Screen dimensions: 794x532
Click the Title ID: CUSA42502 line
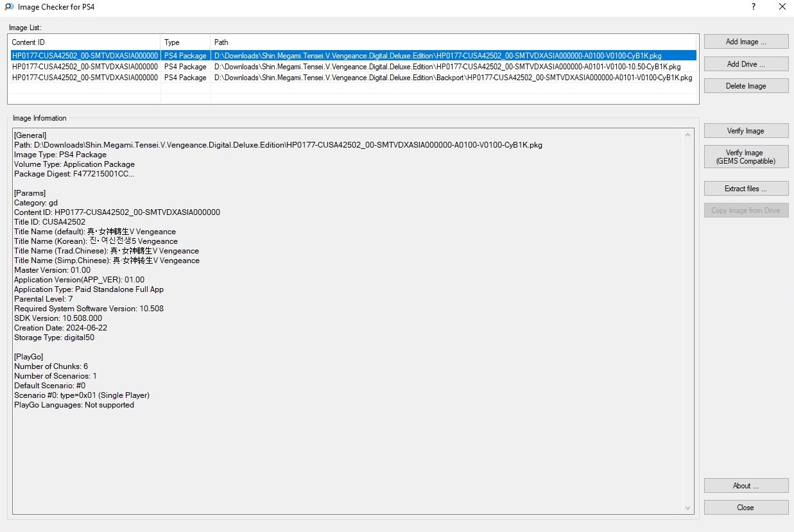(x=49, y=222)
